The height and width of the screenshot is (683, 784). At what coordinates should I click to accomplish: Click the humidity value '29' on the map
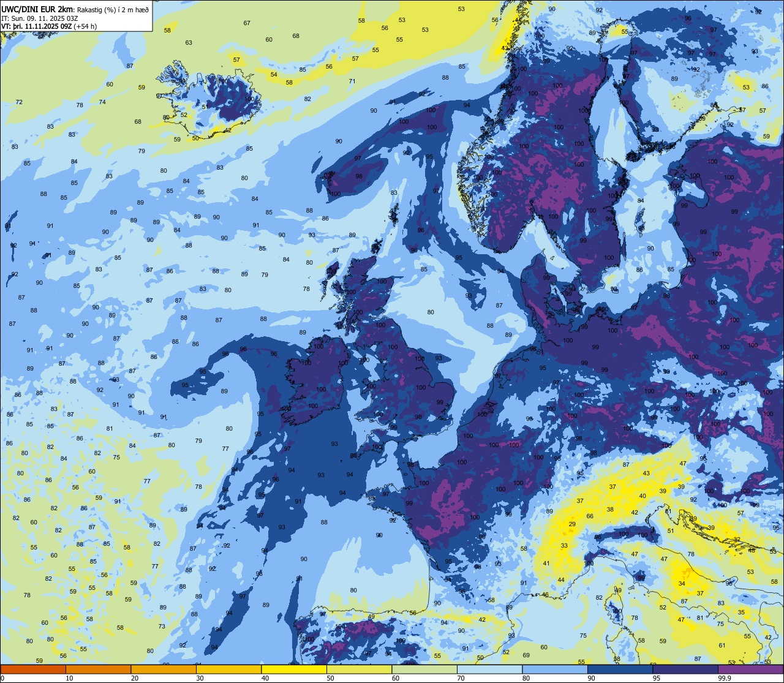[572, 524]
